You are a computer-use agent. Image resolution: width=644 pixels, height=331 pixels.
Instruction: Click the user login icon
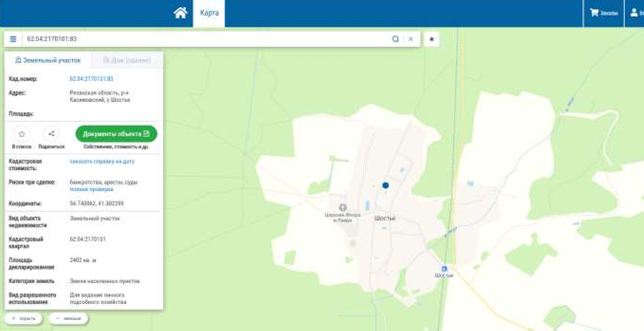coord(635,13)
